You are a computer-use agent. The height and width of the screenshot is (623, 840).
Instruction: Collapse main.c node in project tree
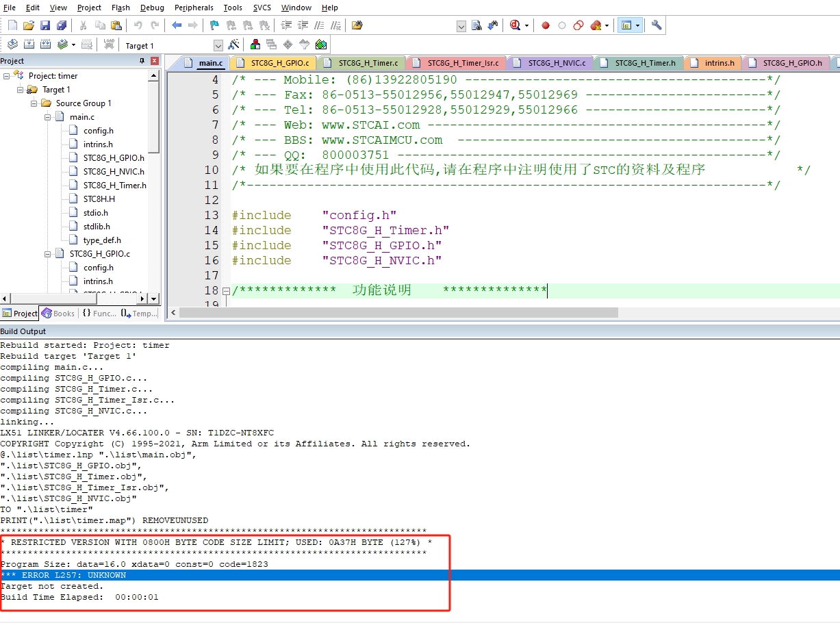click(x=48, y=117)
